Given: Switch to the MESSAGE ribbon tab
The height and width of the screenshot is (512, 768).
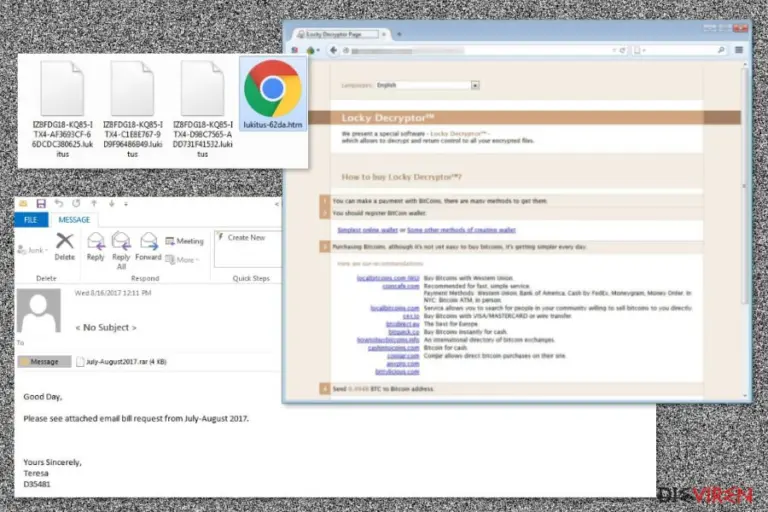Looking at the screenshot, I should coord(74,219).
